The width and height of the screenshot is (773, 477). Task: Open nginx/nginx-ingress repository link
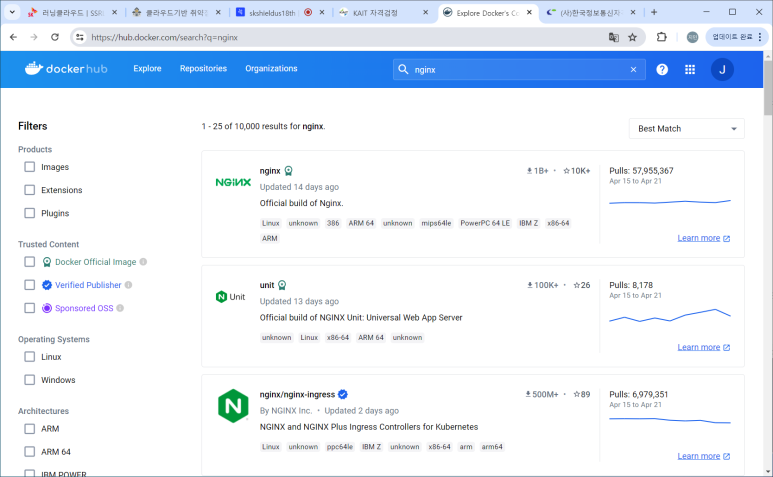(x=297, y=394)
